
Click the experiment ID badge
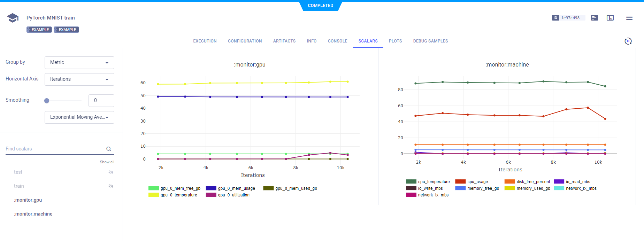pyautogui.click(x=568, y=18)
